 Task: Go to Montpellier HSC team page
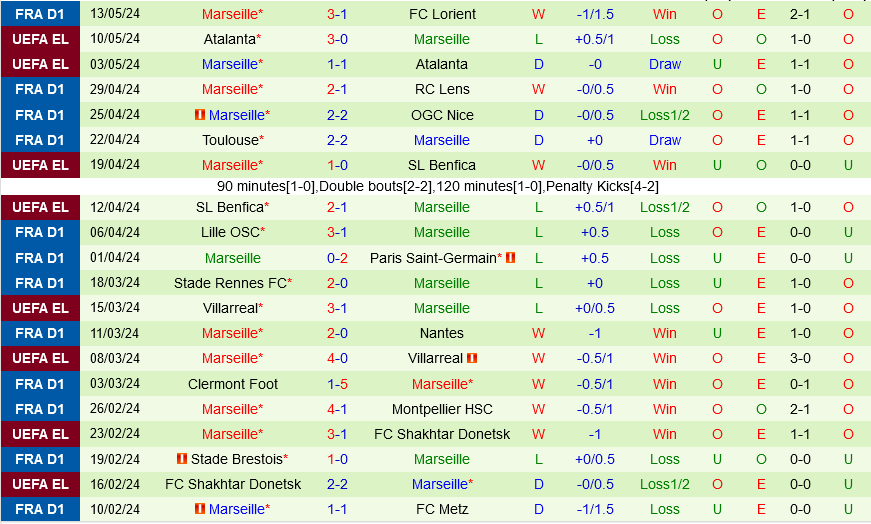(442, 409)
